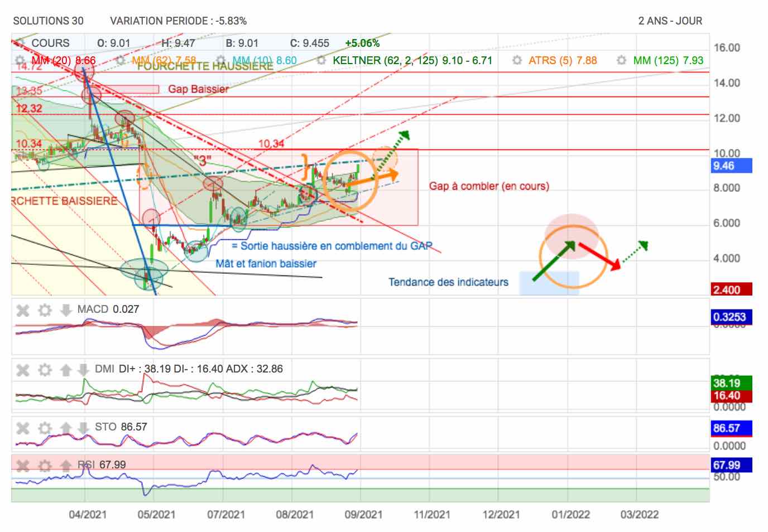The height and width of the screenshot is (532, 768).
Task: Click the FOURCHETTE HAUSSIERE label
Action: pyautogui.click(x=205, y=66)
